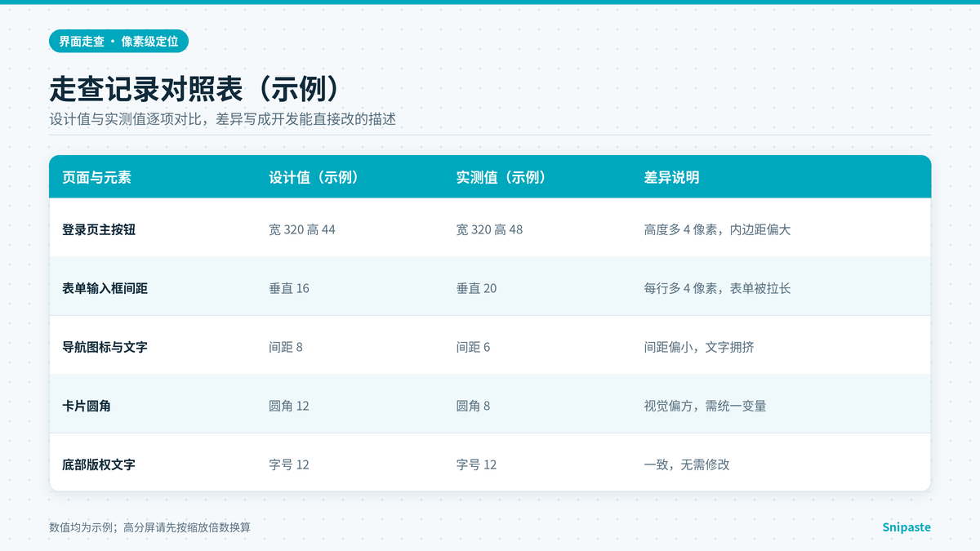The width and height of the screenshot is (980, 551).
Task: Click the Snipaste label at bottom
Action: tap(906, 527)
